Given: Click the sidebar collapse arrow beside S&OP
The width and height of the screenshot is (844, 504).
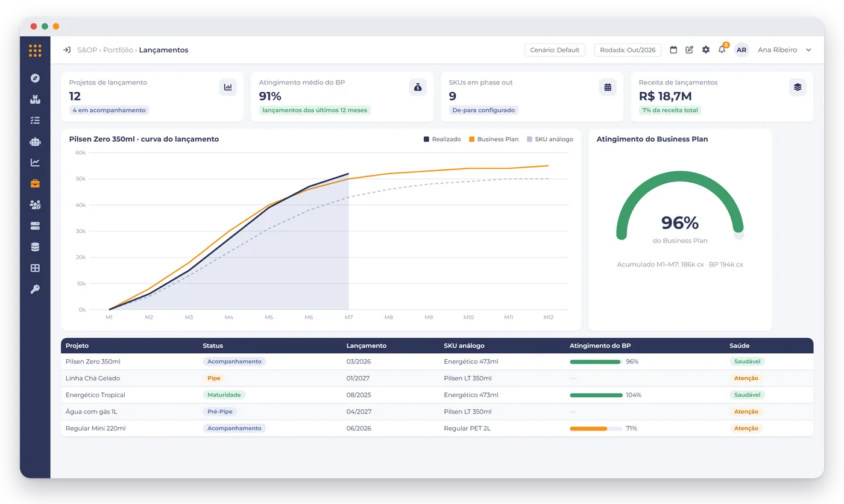Looking at the screenshot, I should click(x=67, y=50).
